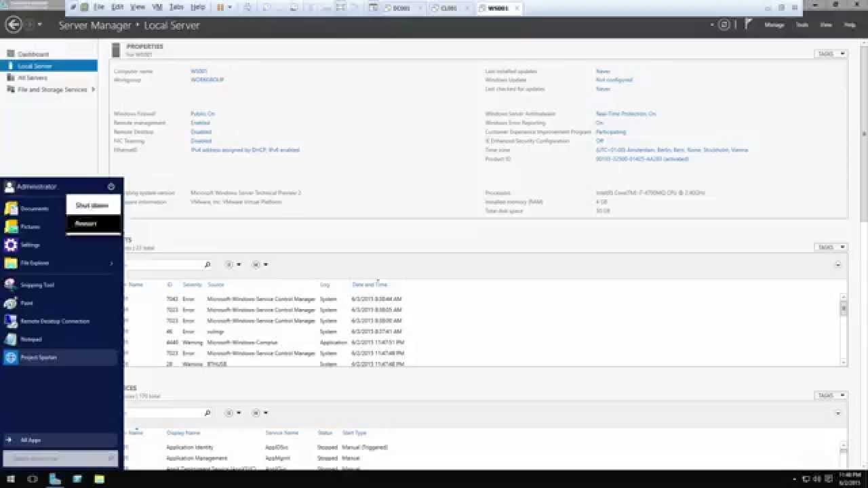Open the Edit menu in VMware

pos(117,7)
